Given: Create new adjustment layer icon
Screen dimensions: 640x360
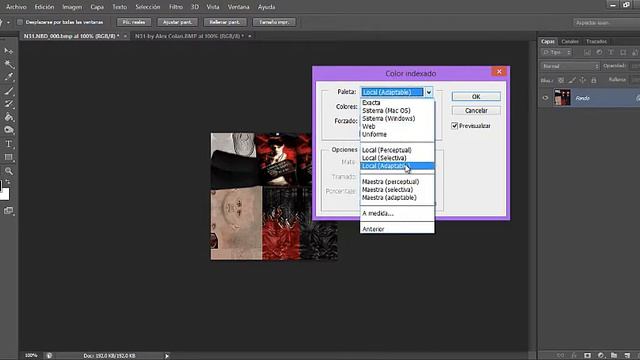Looking at the screenshot, I should (x=600, y=356).
